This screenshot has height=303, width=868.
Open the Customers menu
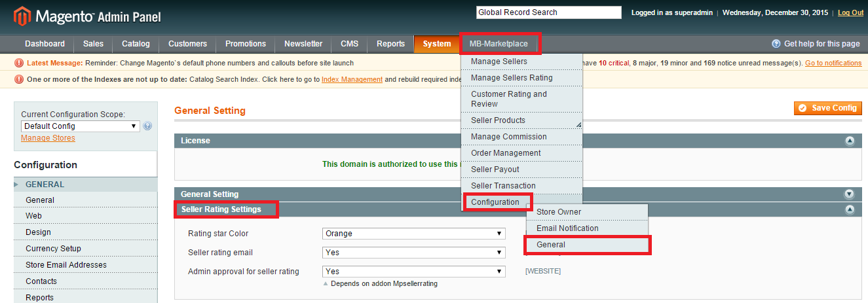(187, 44)
